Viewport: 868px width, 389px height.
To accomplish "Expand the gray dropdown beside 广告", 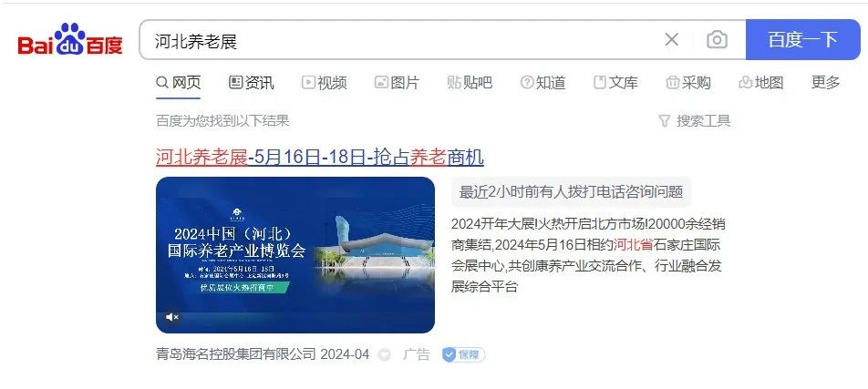I will [384, 355].
